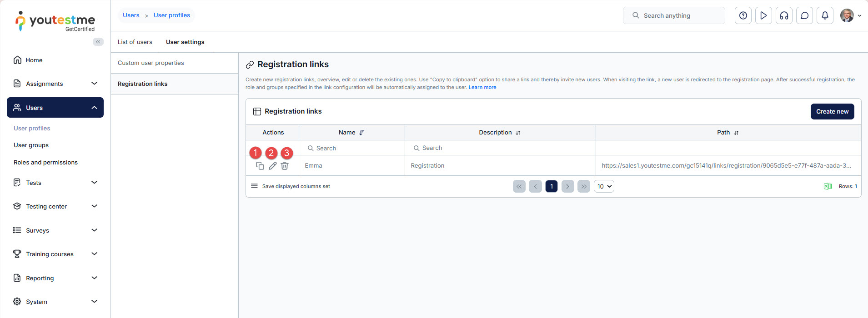Open the video tutorials play icon
Image resolution: width=868 pixels, height=318 pixels.
(763, 15)
